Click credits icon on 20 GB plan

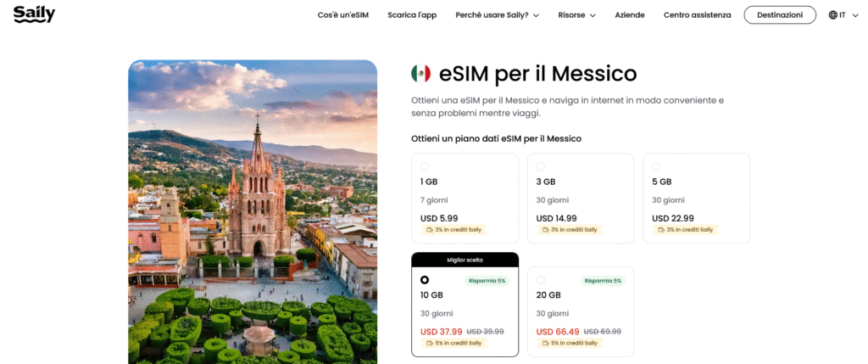[545, 343]
